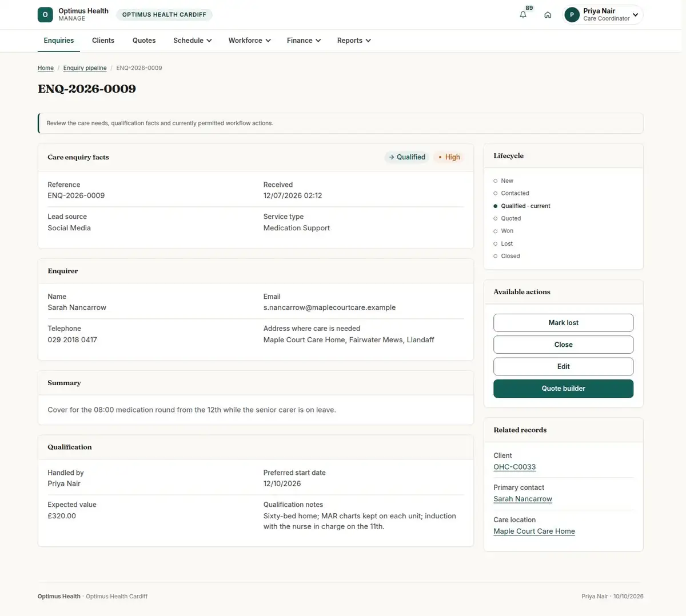Follow the Home breadcrumb link
Screen dimensions: 686x616
(x=46, y=68)
